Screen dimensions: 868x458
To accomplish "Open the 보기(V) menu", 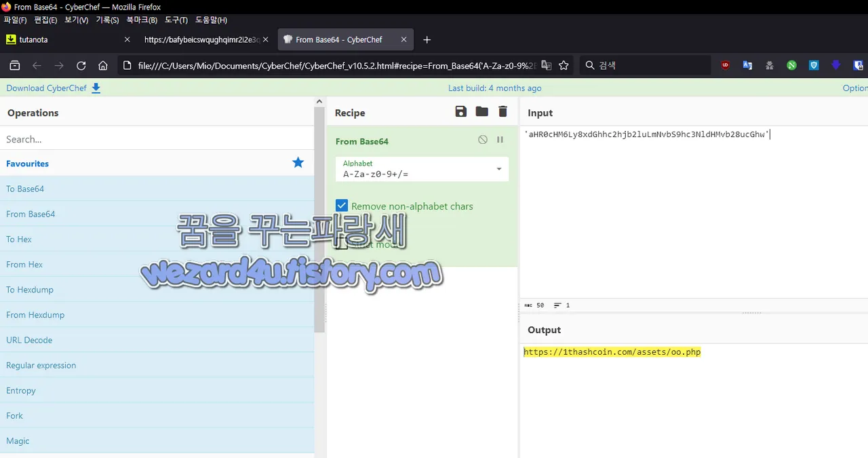I will click(x=76, y=20).
